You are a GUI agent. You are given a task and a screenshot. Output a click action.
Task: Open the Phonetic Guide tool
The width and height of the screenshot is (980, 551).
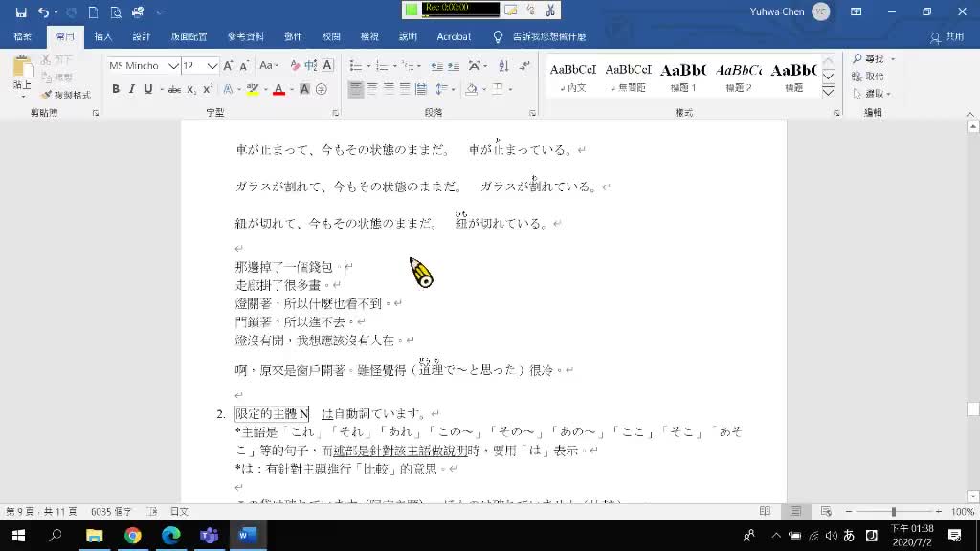click(311, 66)
